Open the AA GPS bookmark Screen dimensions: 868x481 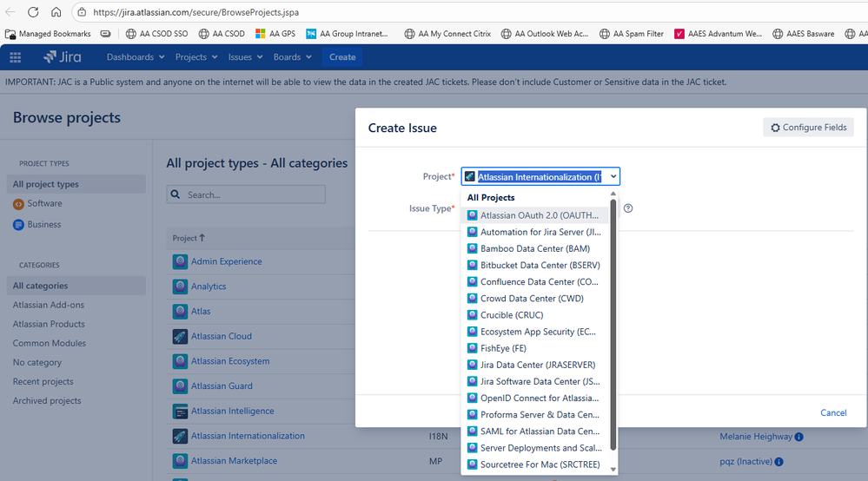pyautogui.click(x=275, y=34)
